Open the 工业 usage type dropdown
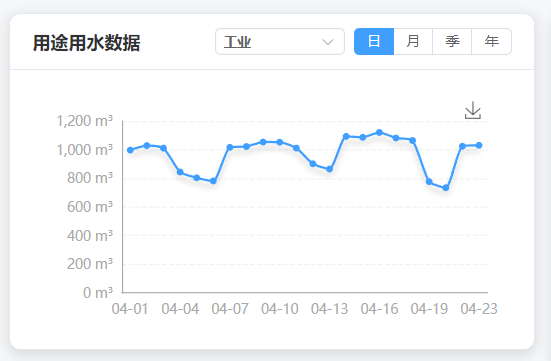The height and width of the screenshot is (361, 551). (x=280, y=41)
